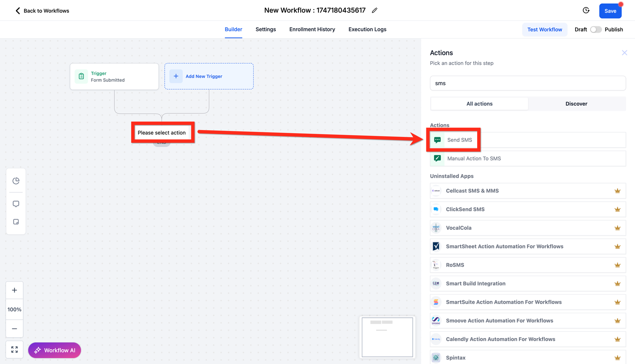Open the comments speech bubble icon
Viewport: 635px width, 364px height.
[x=16, y=204]
